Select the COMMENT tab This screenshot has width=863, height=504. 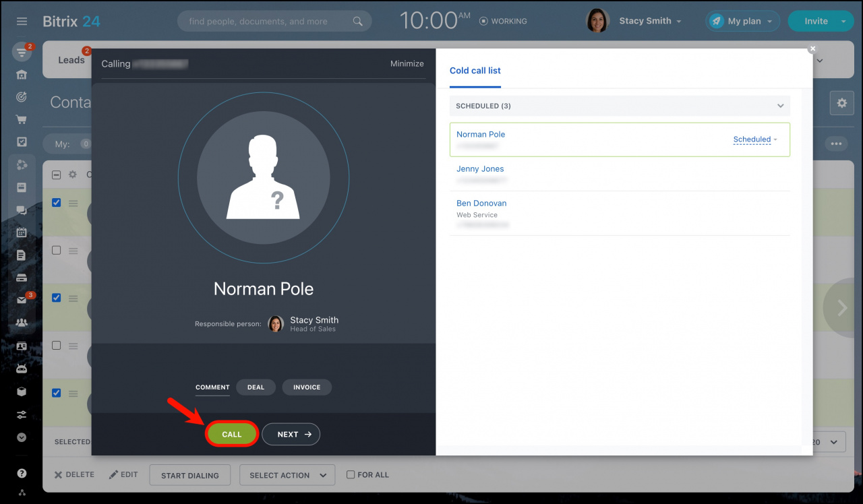(x=212, y=387)
